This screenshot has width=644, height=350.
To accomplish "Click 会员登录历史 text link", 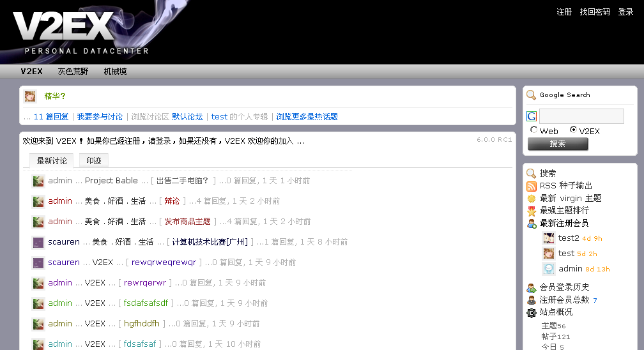I will (564, 287).
